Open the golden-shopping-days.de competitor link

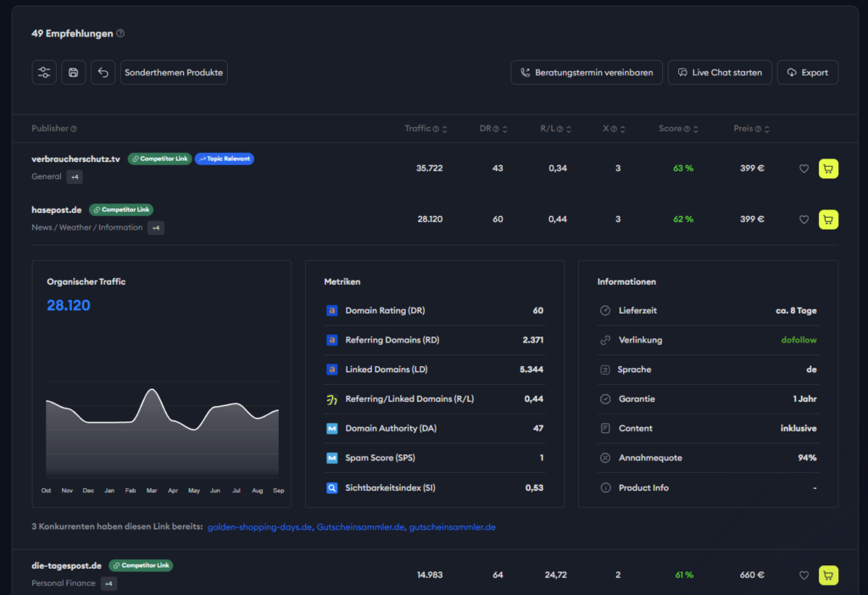[259, 527]
